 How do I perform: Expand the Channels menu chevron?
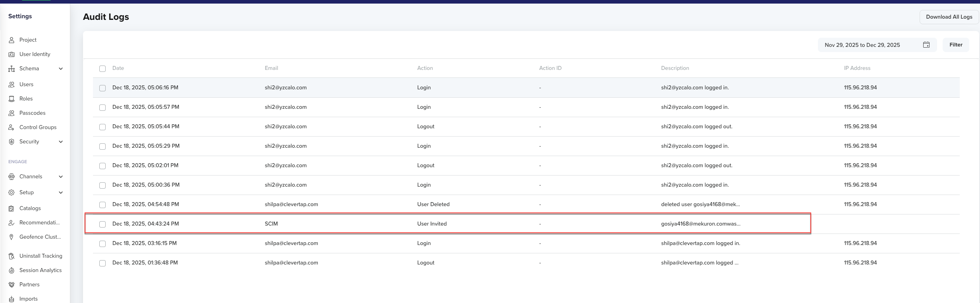61,177
